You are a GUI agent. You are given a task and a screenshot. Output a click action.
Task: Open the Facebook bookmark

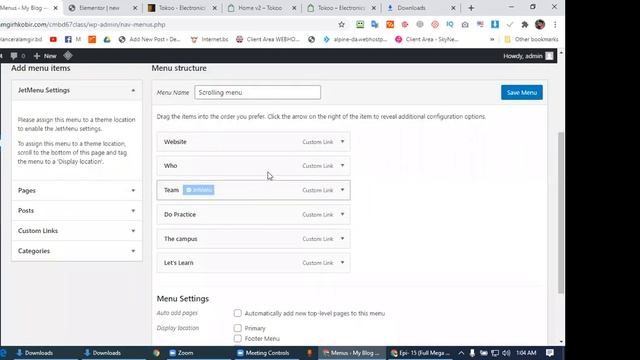68,40
